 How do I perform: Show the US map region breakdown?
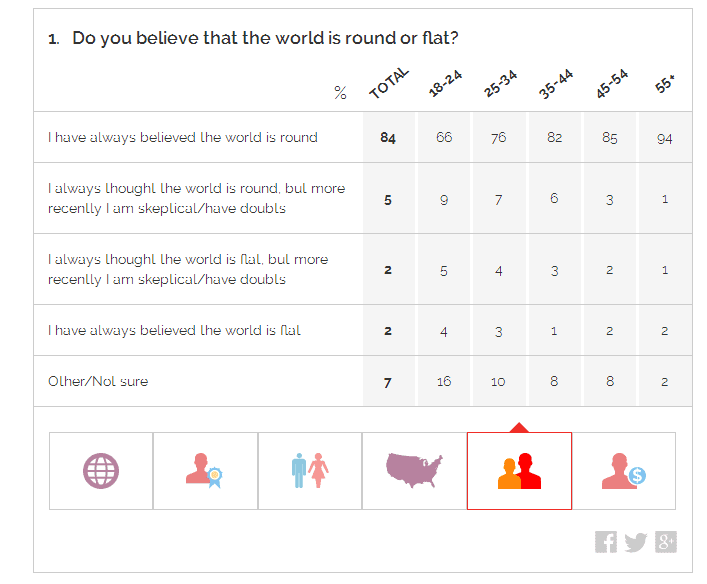414,471
